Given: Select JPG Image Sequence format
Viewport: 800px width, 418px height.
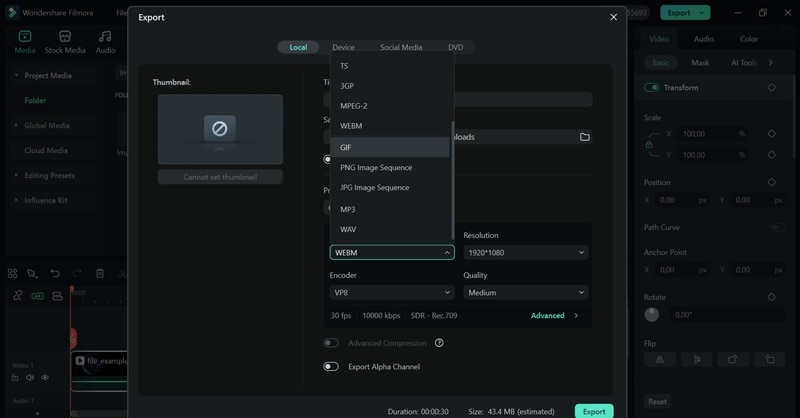Looking at the screenshot, I should [x=390, y=187].
